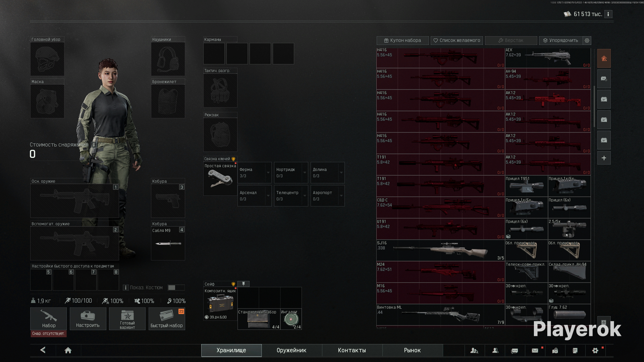644x362 pixels.
Task: Switch to the Оружейник tab
Action: (292, 350)
